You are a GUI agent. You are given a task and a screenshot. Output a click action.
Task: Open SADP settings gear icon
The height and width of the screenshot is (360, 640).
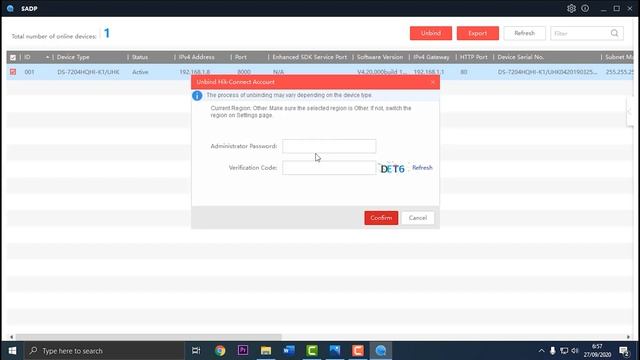click(571, 8)
